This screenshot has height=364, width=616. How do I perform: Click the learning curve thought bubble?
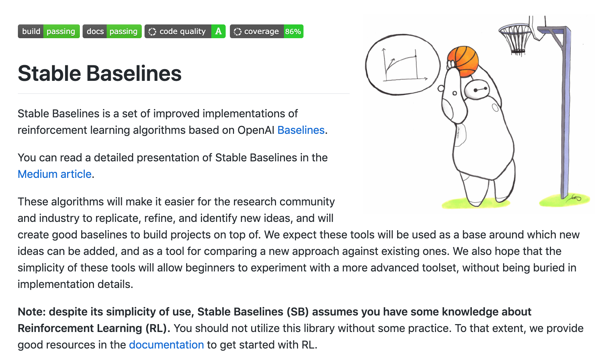pos(403,64)
